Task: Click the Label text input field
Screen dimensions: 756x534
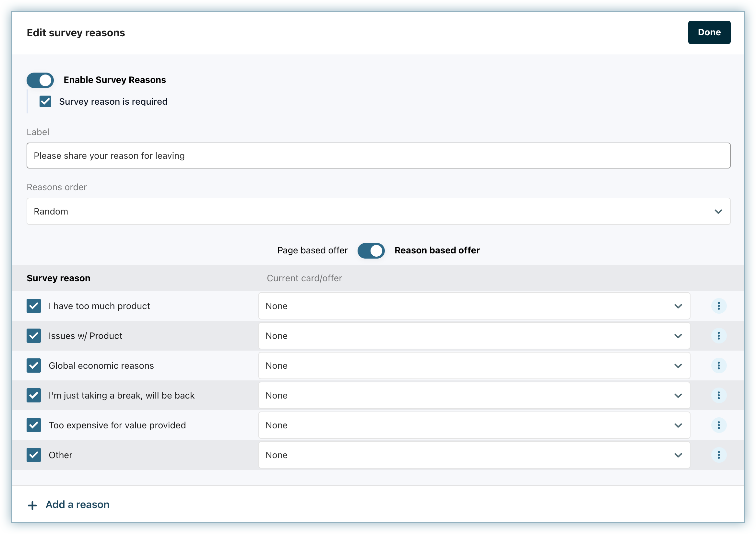Action: tap(378, 156)
